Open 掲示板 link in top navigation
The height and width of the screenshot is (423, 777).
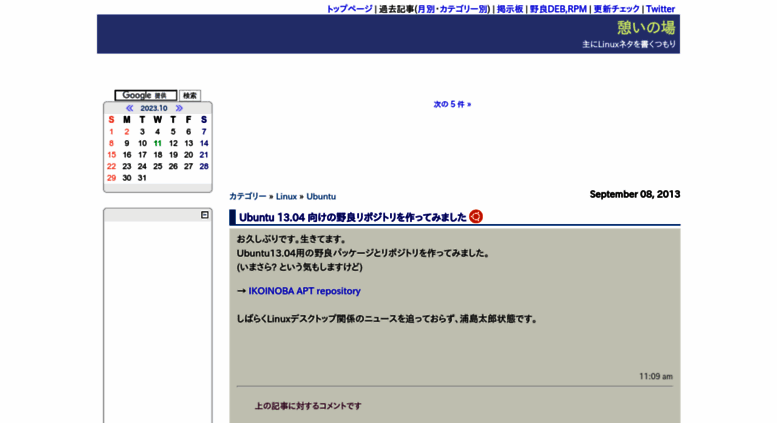510,9
